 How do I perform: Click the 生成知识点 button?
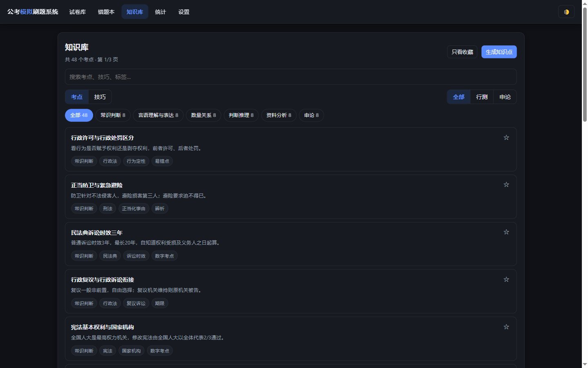[499, 52]
